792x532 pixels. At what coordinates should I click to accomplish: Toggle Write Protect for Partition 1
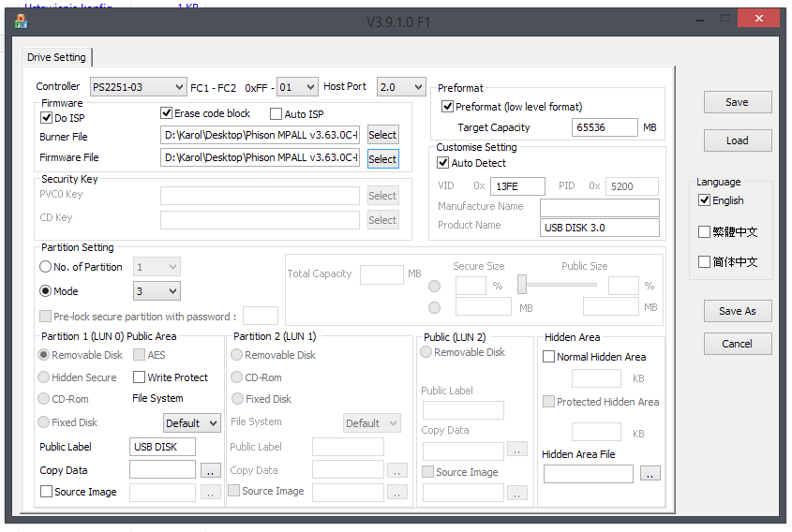tap(139, 377)
